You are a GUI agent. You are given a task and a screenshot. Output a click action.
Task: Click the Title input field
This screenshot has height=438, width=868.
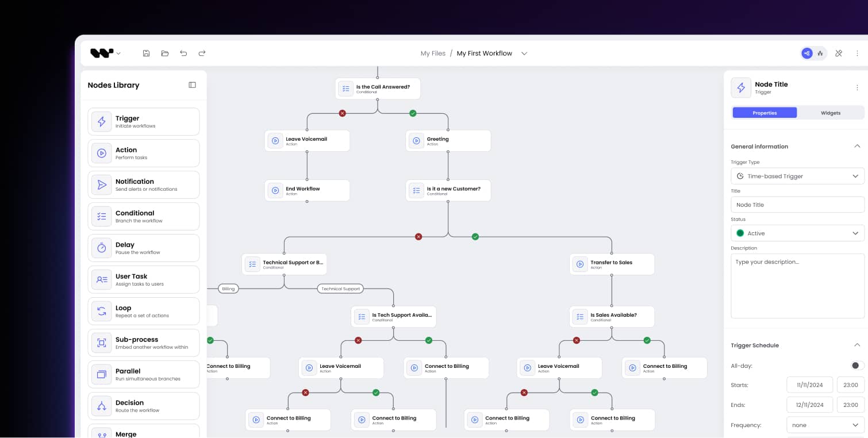[x=797, y=205]
